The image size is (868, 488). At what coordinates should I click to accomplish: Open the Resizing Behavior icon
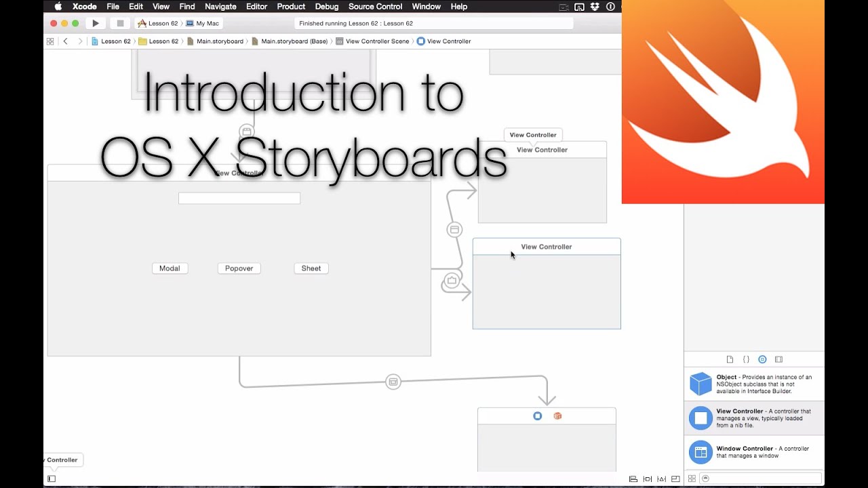pyautogui.click(x=677, y=479)
